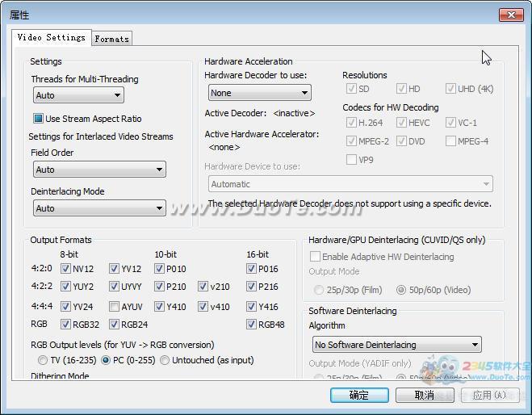The width and height of the screenshot is (532, 415).
Task: Toggle the SD resolution checkbox
Action: (x=351, y=89)
